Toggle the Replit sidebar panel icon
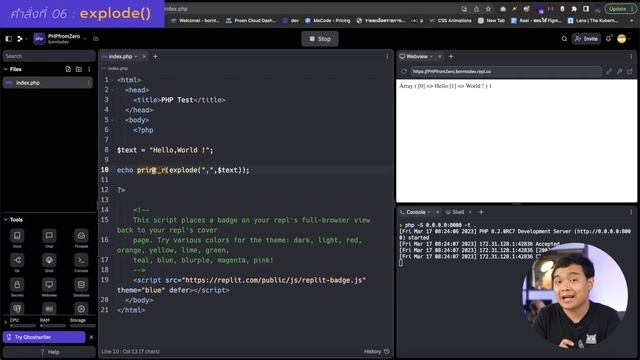This screenshot has width=640, height=360. click(x=9, y=39)
